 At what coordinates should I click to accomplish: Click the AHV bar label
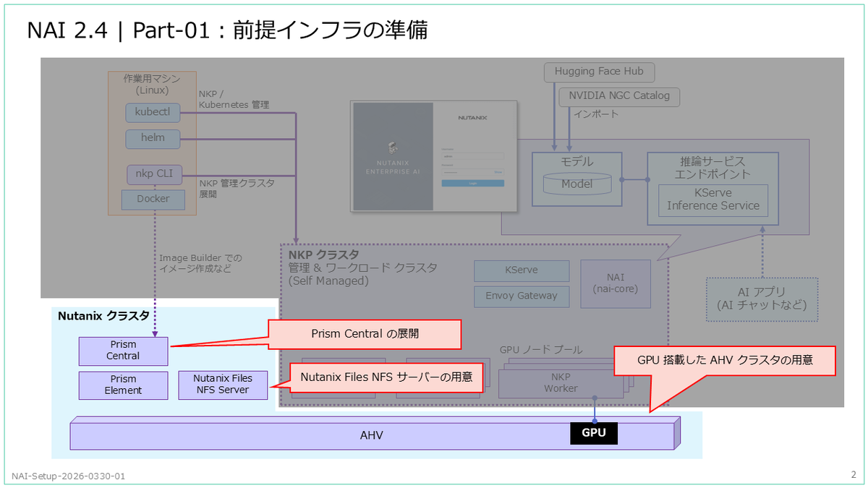pos(372,436)
